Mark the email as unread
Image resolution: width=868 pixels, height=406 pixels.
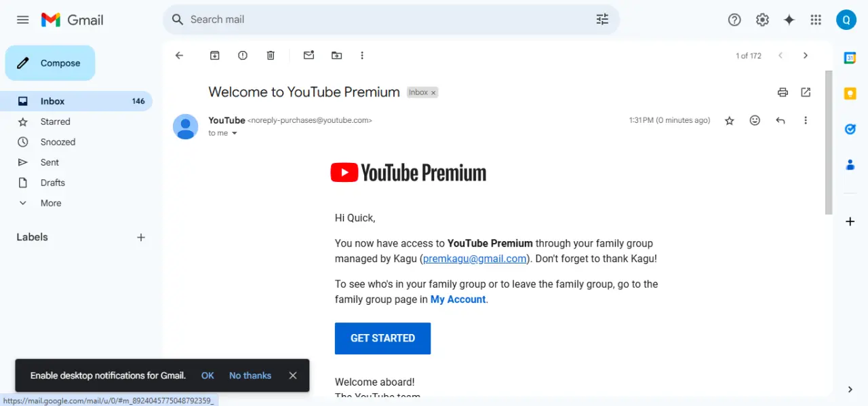click(309, 56)
